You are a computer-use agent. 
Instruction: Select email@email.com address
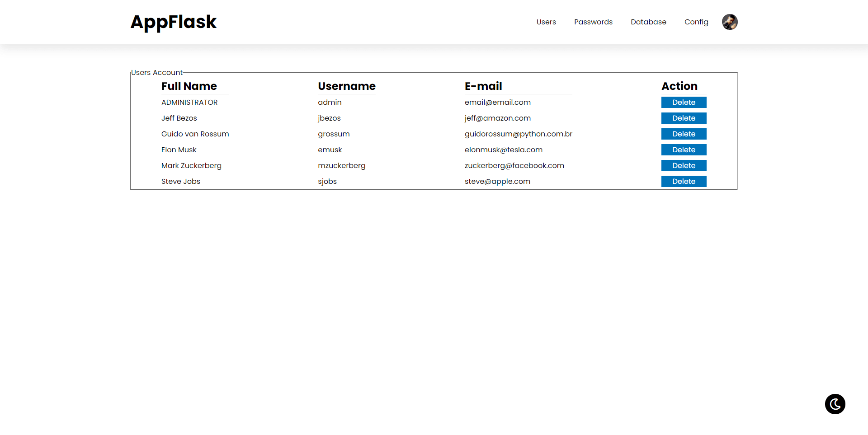(498, 103)
